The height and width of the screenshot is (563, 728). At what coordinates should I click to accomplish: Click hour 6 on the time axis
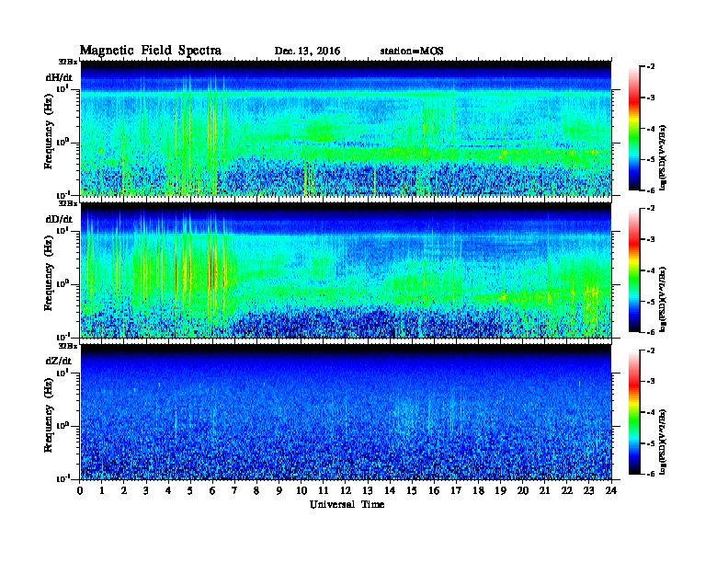(x=212, y=491)
